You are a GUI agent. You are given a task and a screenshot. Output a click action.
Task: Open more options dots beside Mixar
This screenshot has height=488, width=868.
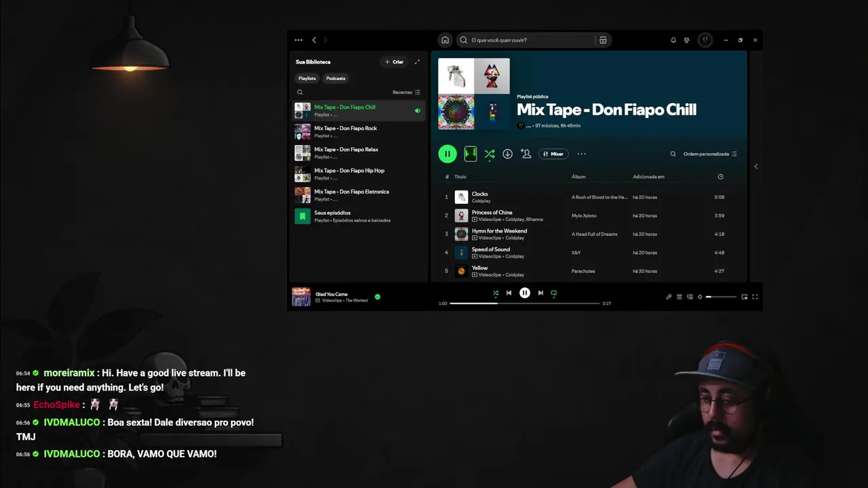click(581, 154)
